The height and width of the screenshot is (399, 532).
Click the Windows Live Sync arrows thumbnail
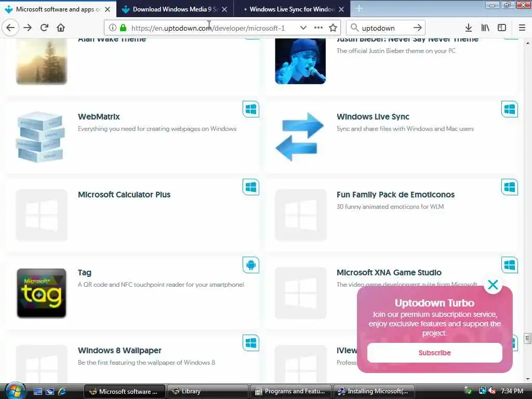(x=300, y=137)
